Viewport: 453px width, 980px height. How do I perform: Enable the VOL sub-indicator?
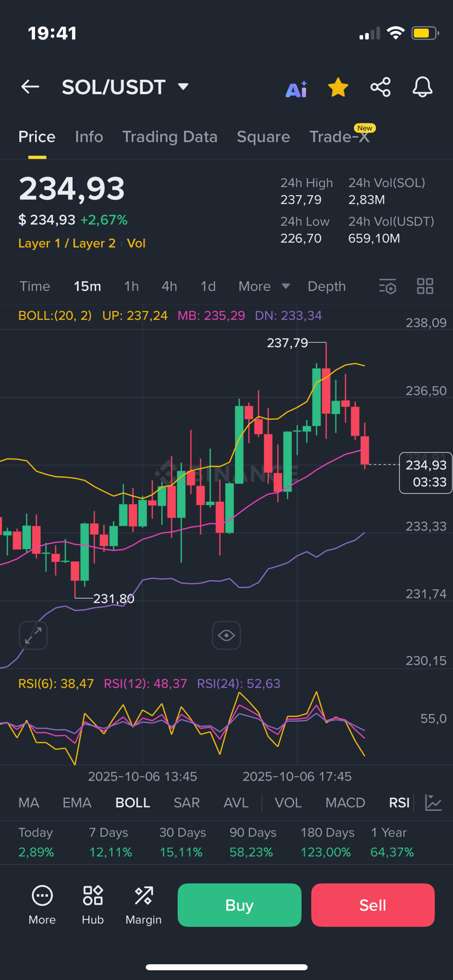288,802
